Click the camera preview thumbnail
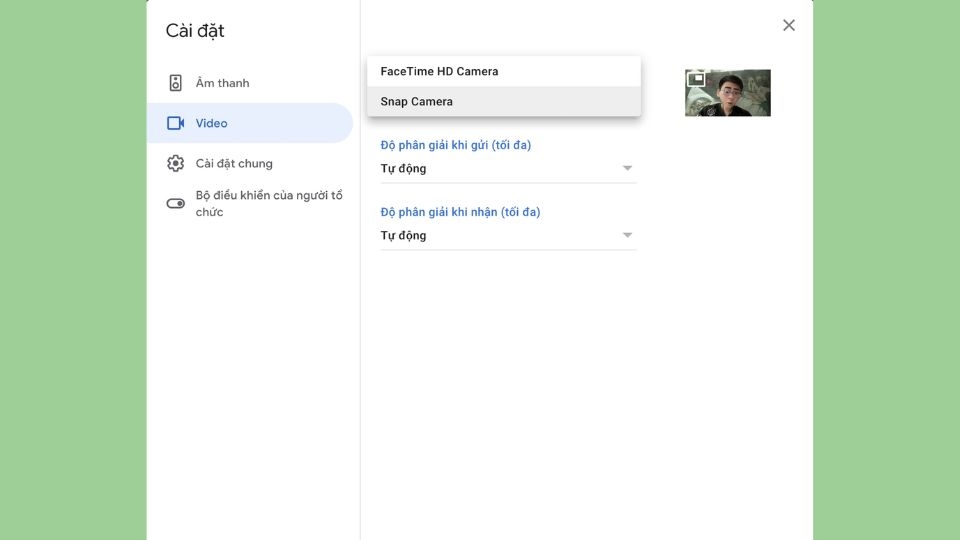Image resolution: width=960 pixels, height=540 pixels. 727,93
